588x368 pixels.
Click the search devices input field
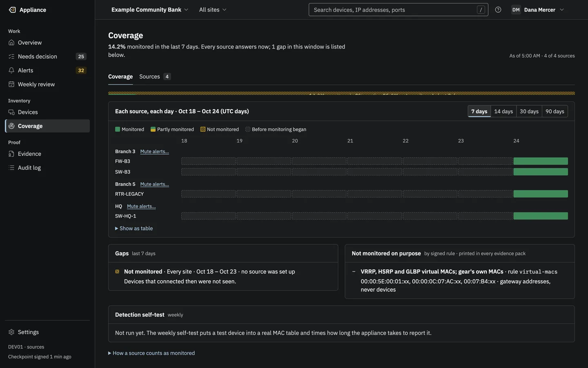click(x=398, y=10)
